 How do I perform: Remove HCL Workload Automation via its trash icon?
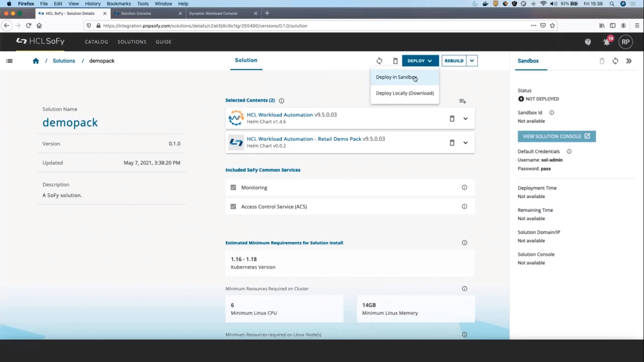[452, 118]
